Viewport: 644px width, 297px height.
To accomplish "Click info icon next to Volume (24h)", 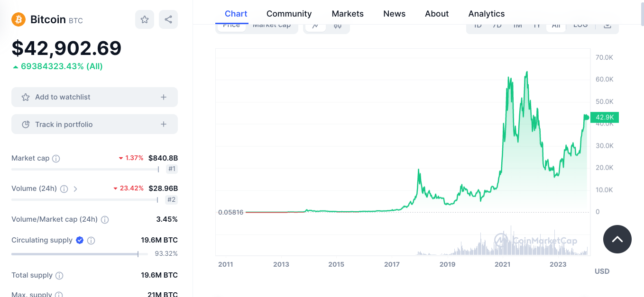I will tap(64, 189).
